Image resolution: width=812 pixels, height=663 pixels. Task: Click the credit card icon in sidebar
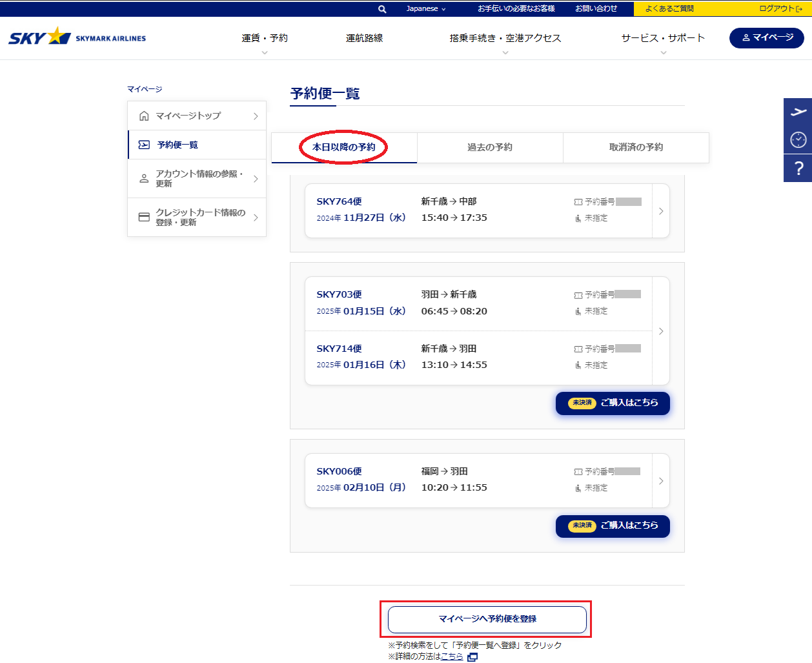[144, 218]
